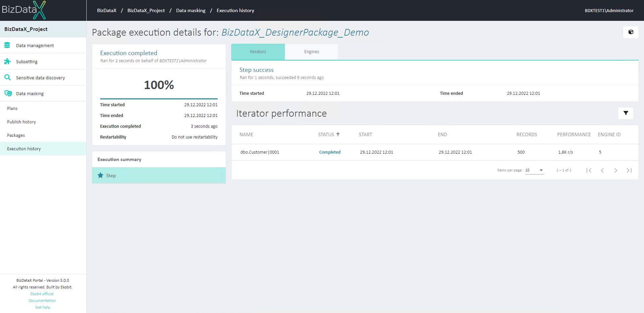Click the 1 – 1 of 1 range label

pos(564,170)
